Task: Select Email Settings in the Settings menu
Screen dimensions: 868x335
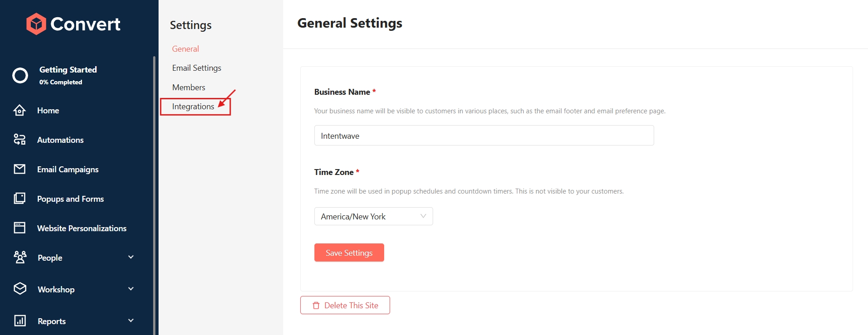Action: (197, 68)
